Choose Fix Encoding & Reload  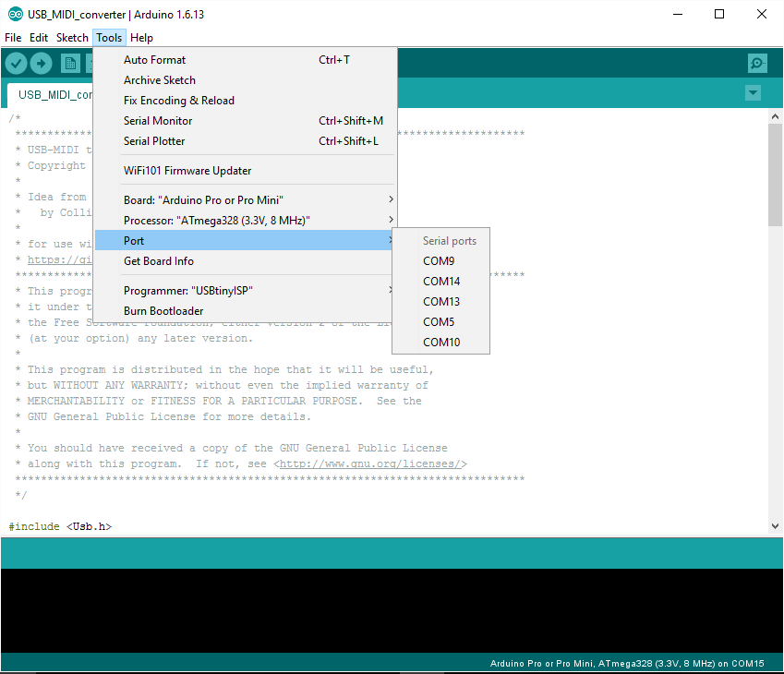245,101
